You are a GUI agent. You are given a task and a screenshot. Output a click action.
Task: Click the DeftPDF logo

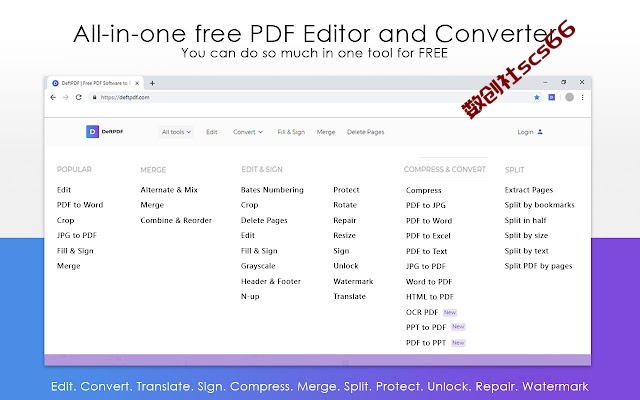pyautogui.click(x=105, y=131)
